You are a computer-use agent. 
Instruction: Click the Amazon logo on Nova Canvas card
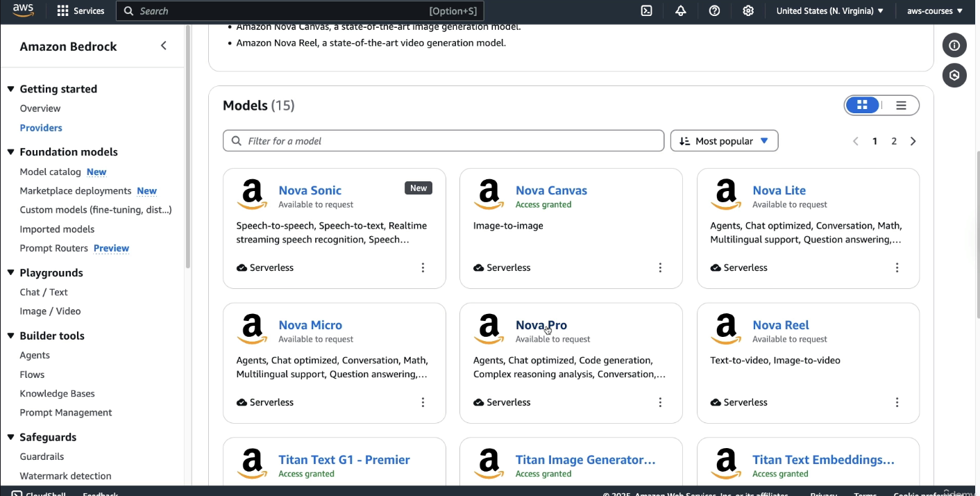(489, 195)
